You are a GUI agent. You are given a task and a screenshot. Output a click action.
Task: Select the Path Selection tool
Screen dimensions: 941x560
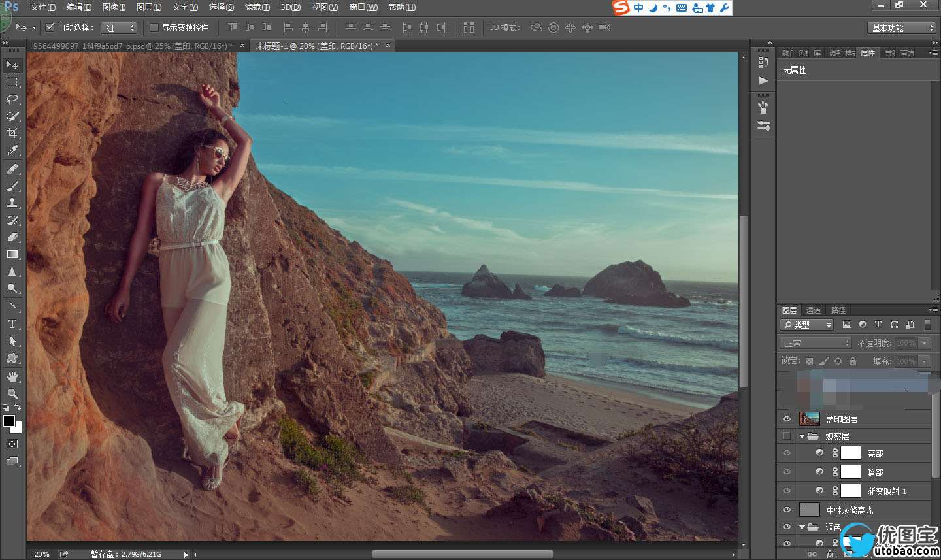point(12,341)
